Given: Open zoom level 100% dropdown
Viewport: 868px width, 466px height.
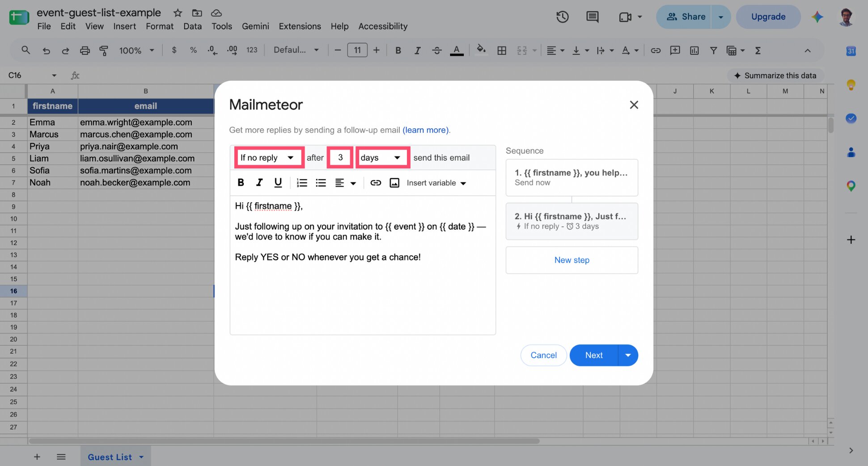Looking at the screenshot, I should click(x=136, y=50).
